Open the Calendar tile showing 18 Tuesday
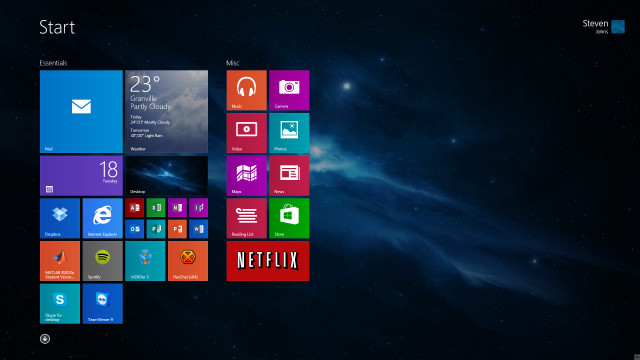 pos(81,176)
